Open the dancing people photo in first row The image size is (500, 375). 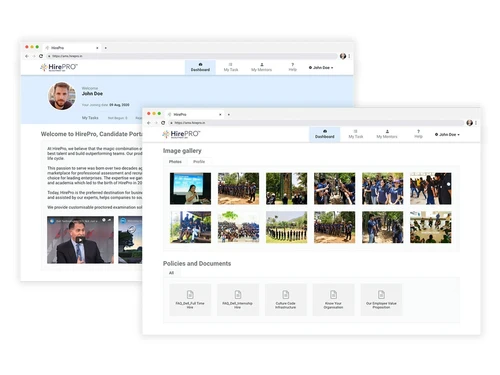(431, 188)
